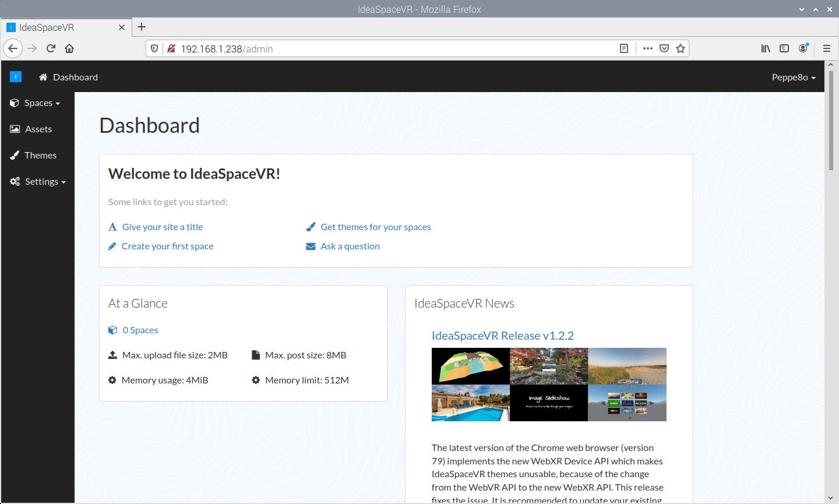
Task: Click the Settings gears icon in sidebar
Action: point(15,181)
